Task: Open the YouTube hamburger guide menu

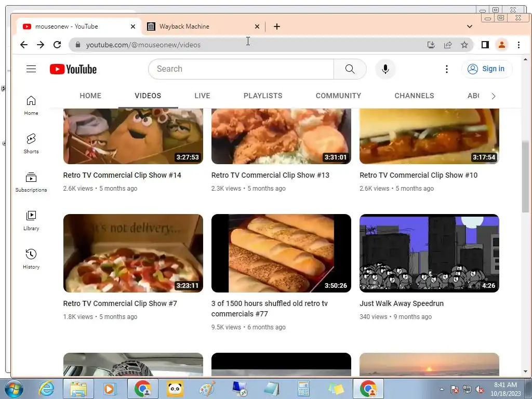Action: click(31, 69)
